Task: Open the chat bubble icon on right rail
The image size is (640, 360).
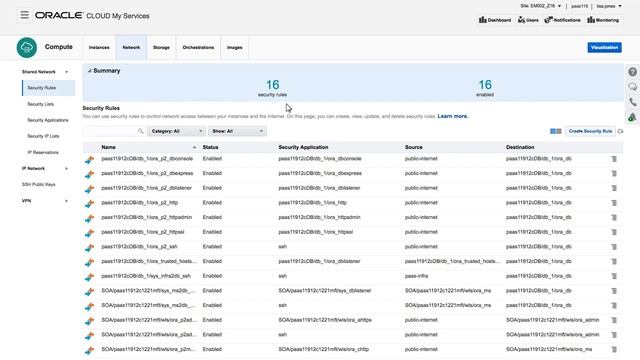Action: click(x=632, y=87)
